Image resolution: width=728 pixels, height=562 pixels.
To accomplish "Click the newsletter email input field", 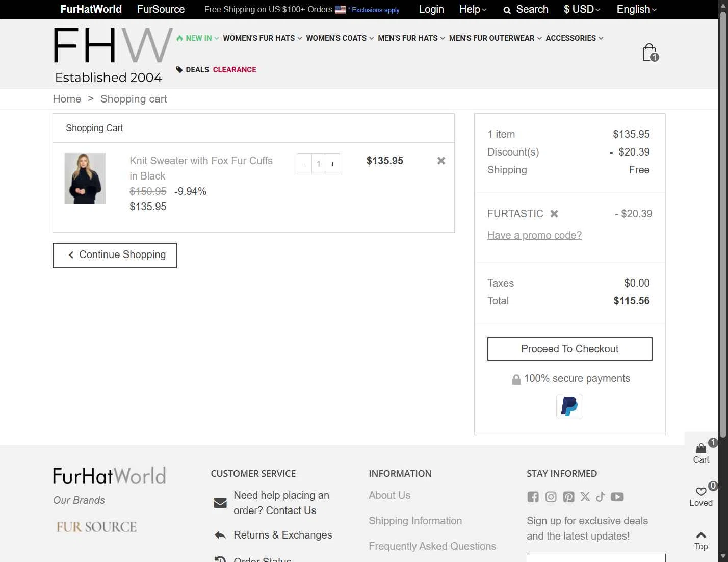I will [596, 558].
